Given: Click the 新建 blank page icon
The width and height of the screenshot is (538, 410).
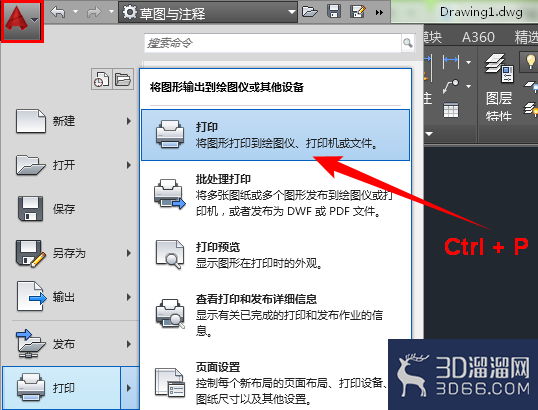Looking at the screenshot, I should pos(31,121).
